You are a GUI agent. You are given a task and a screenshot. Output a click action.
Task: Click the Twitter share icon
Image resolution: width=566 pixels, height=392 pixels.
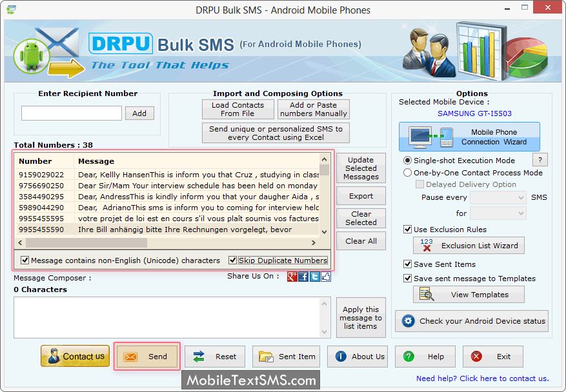[x=315, y=277]
